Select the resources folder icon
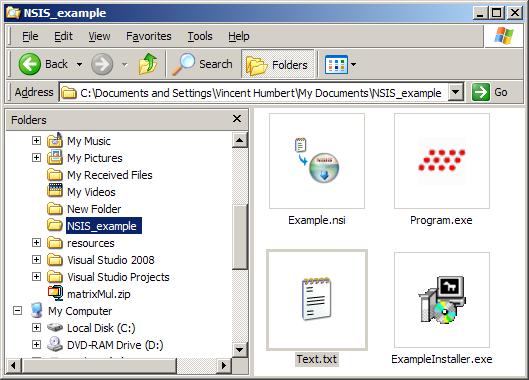 coord(55,243)
